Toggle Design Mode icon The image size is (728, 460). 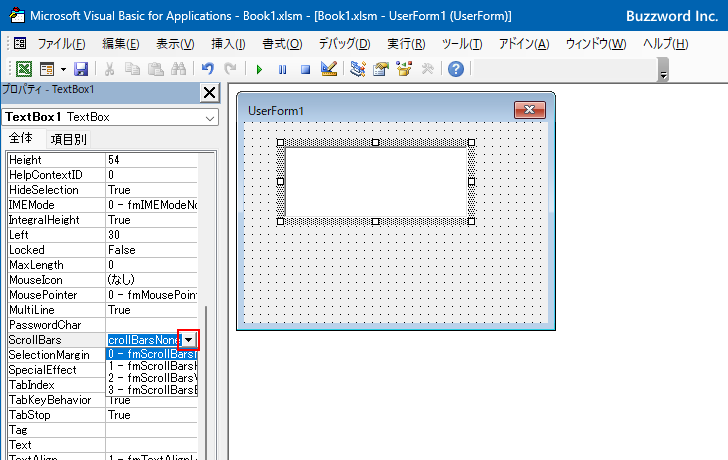(x=329, y=69)
